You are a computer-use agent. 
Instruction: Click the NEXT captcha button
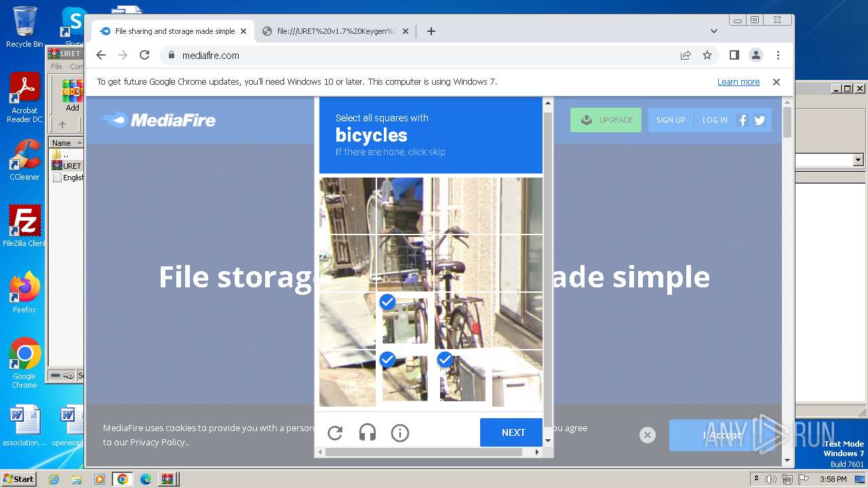click(x=512, y=432)
